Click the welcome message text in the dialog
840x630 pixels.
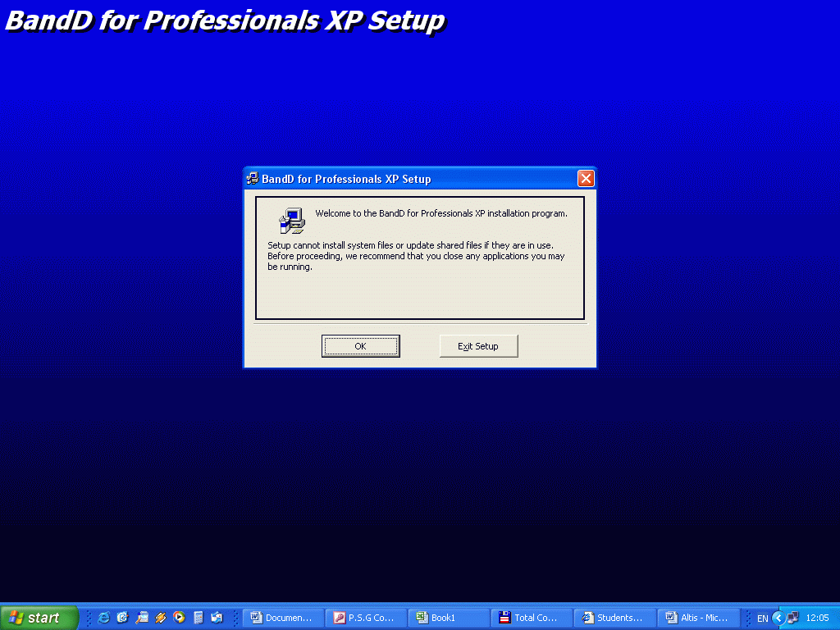[x=441, y=213]
